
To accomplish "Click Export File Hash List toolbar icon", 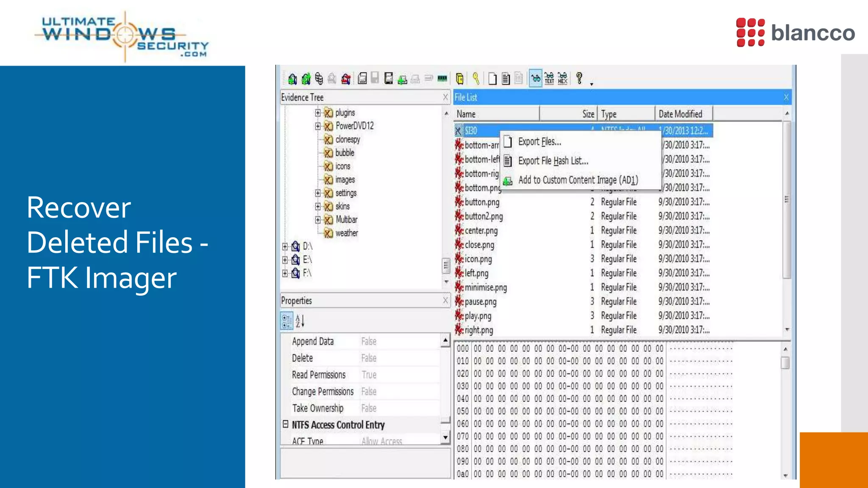I will click(506, 79).
